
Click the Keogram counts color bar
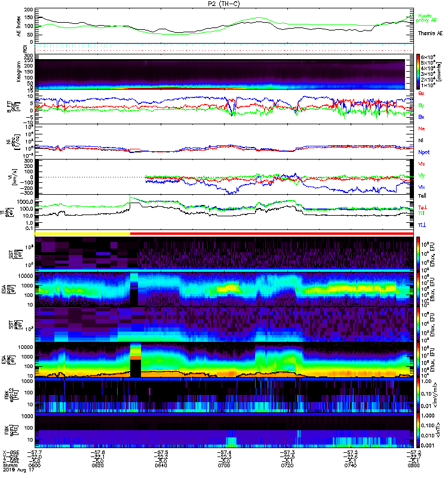(418, 72)
